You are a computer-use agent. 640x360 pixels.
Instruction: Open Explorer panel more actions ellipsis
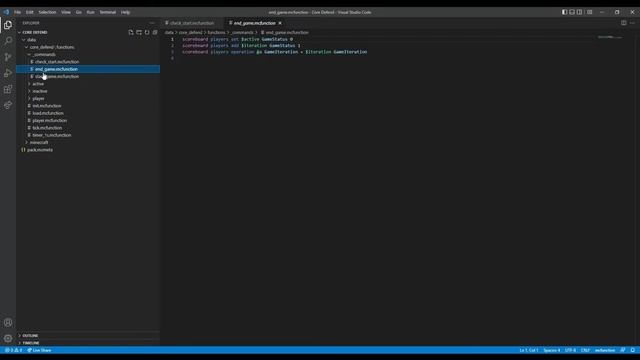tap(152, 23)
